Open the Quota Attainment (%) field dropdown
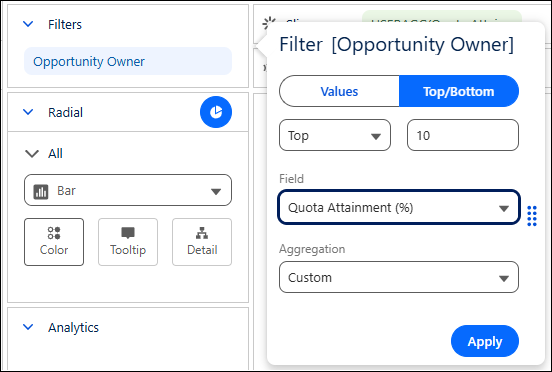The height and width of the screenshot is (372, 552). (399, 207)
